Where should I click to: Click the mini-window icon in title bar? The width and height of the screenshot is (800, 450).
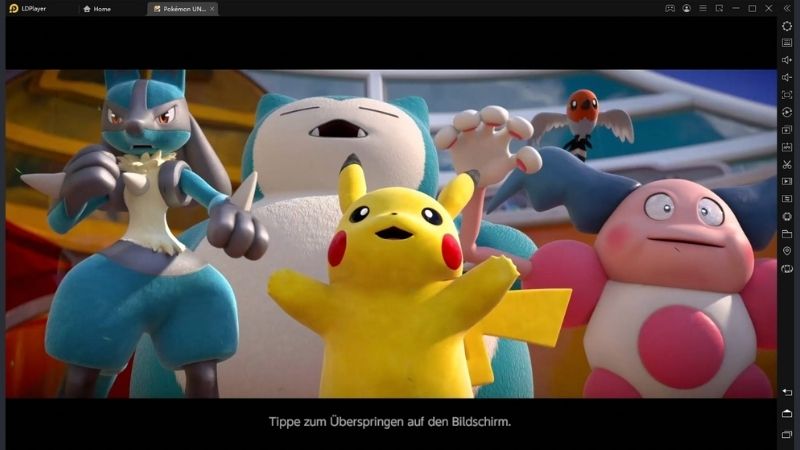click(719, 8)
